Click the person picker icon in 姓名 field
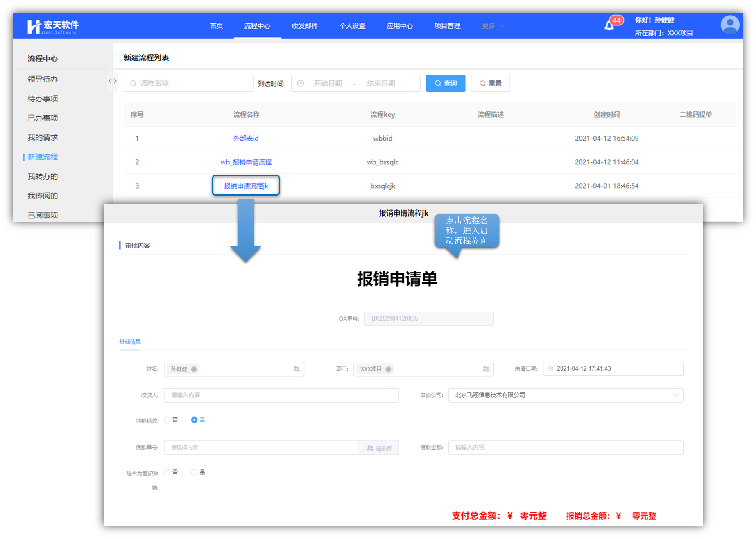This screenshot has height=539, width=756. pos(297,369)
